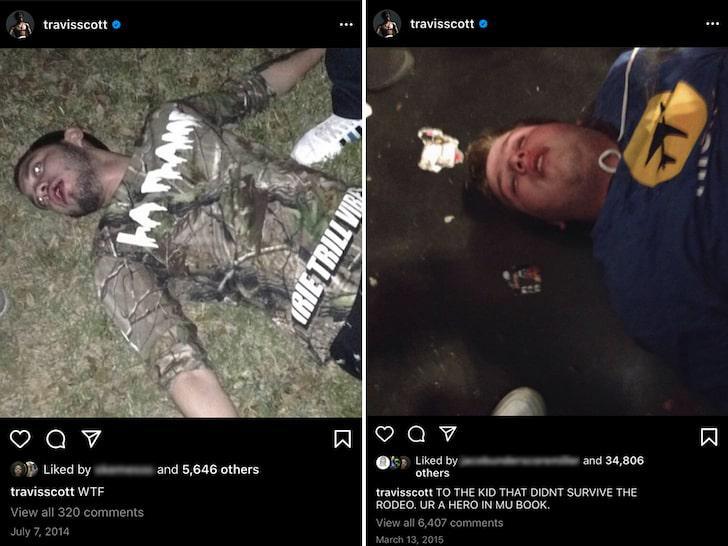The width and height of the screenshot is (728, 546).
Task: Open travisscott username in left header
Action: click(75, 25)
